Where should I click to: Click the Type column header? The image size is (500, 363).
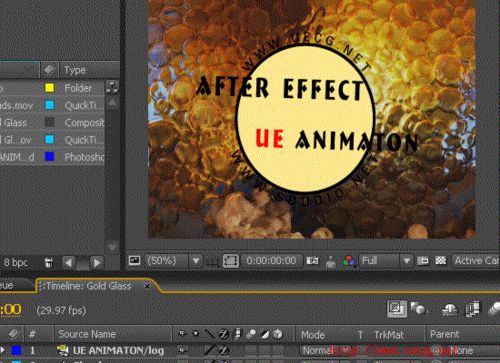75,70
